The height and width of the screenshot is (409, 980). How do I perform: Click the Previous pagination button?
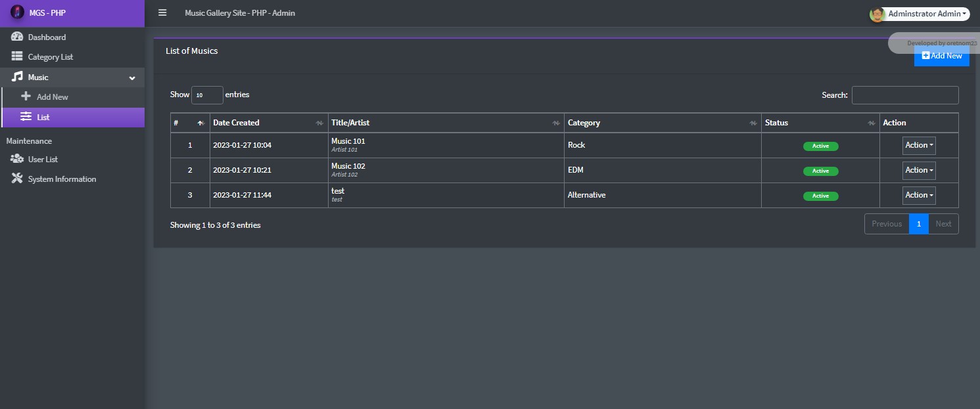[x=887, y=224]
